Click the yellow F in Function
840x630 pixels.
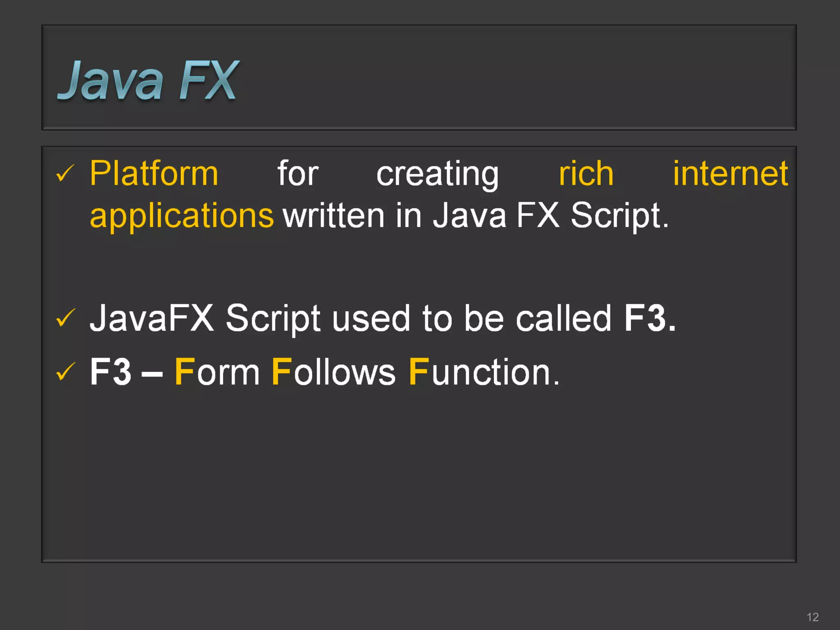coord(419,372)
